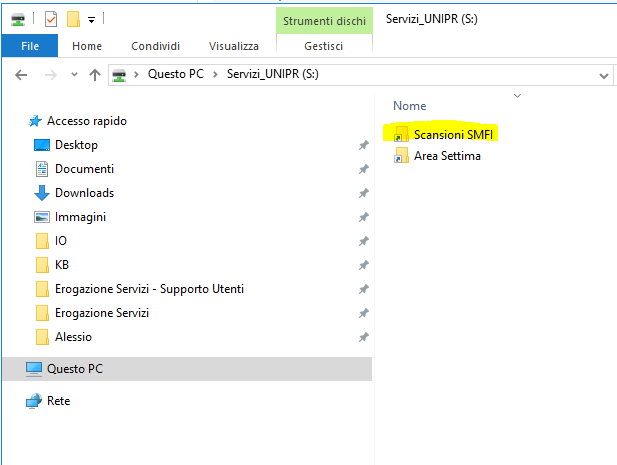
Task: Go back with the Back arrow
Action: (21, 75)
